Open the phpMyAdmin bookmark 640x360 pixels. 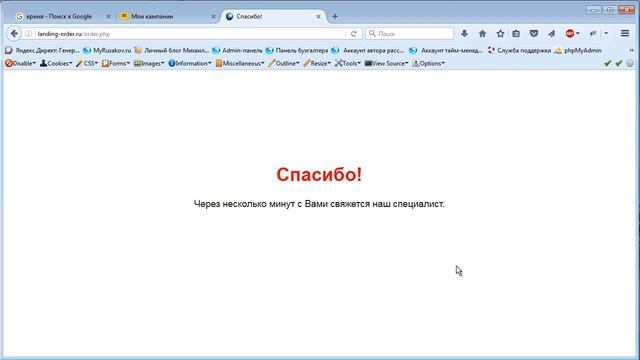click(578, 50)
